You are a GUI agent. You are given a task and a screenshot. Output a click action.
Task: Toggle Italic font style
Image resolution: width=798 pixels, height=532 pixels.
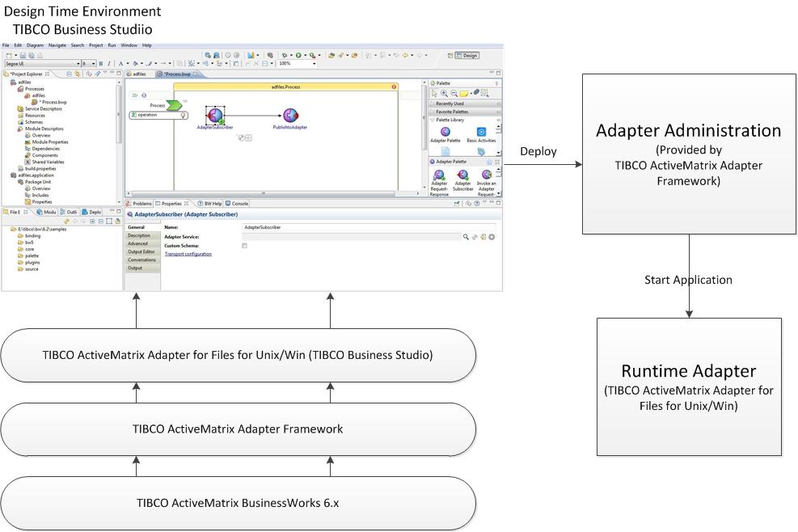(109, 64)
